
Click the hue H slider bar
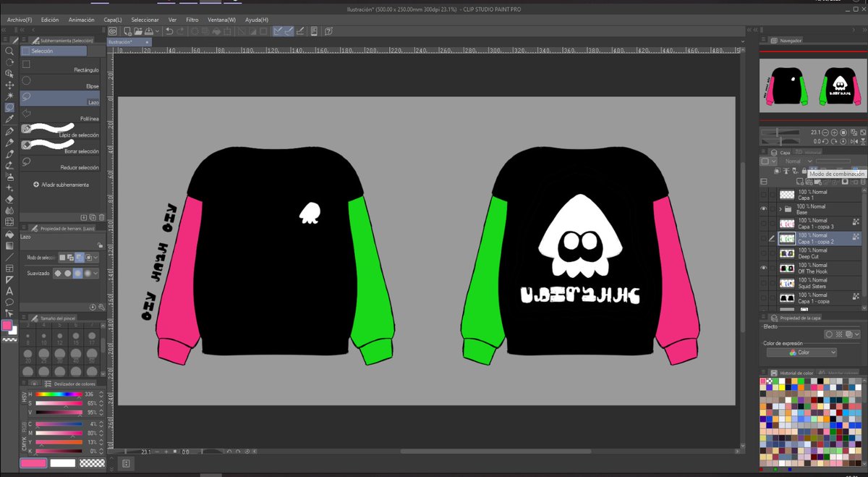coord(59,394)
